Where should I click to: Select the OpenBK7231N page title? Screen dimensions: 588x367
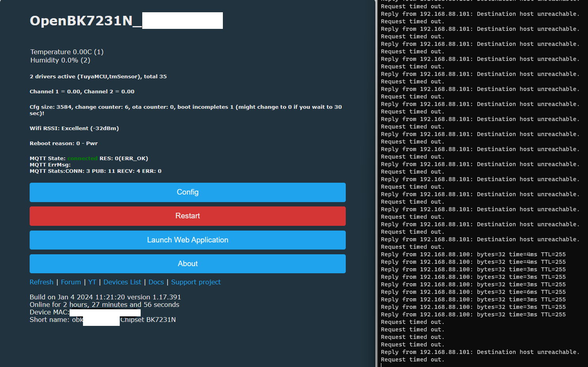(x=86, y=21)
